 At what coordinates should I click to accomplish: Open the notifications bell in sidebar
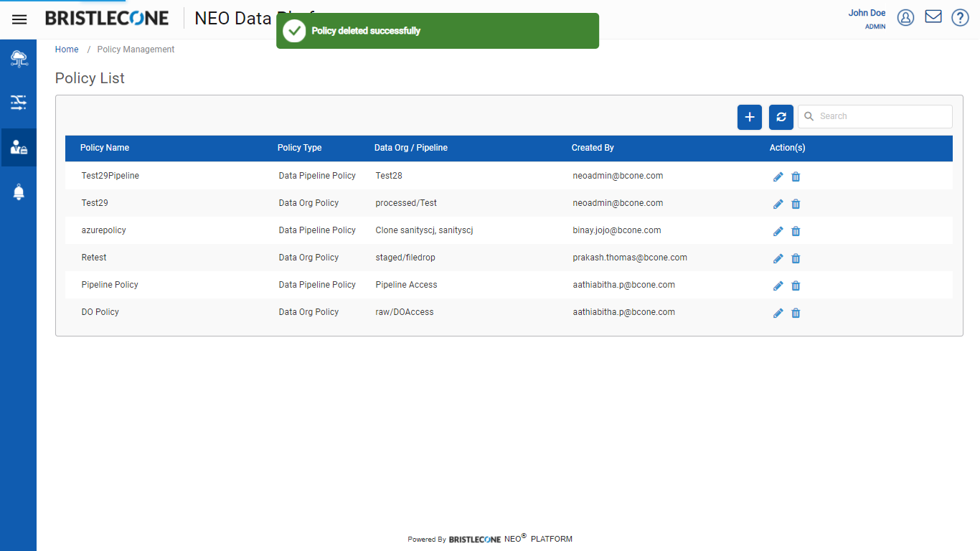click(19, 192)
